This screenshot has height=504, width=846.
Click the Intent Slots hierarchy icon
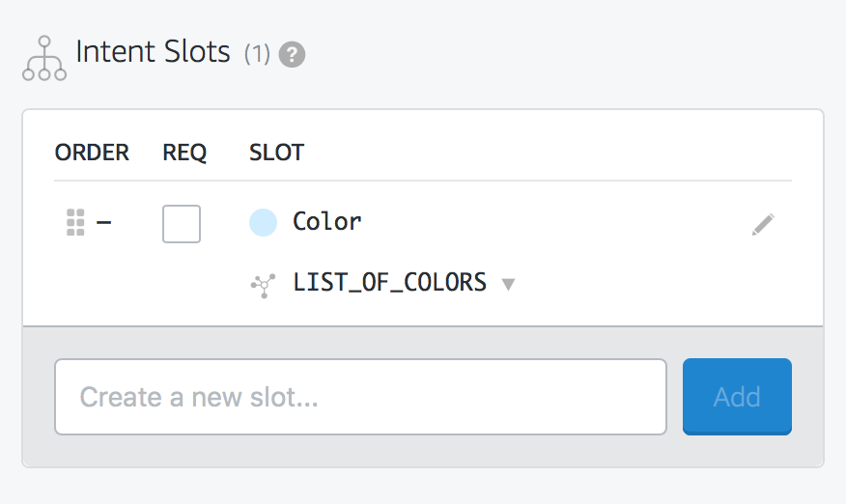[44, 59]
